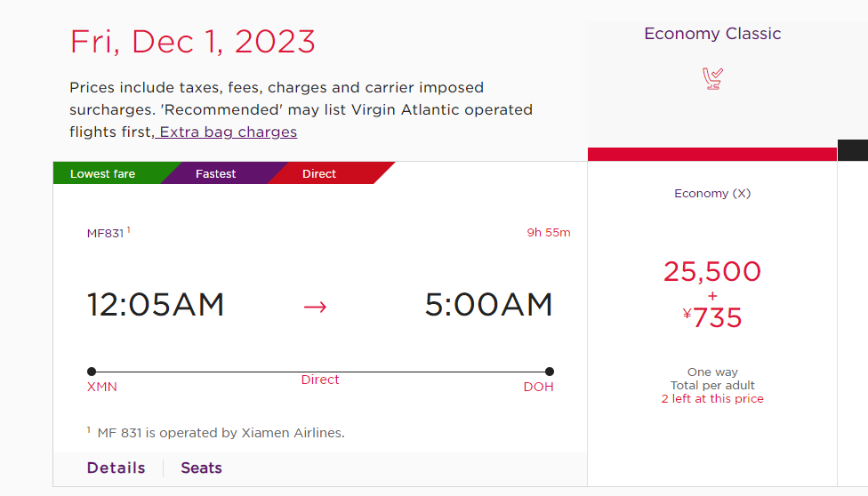Click the dark bar beside the red bar

[853, 150]
